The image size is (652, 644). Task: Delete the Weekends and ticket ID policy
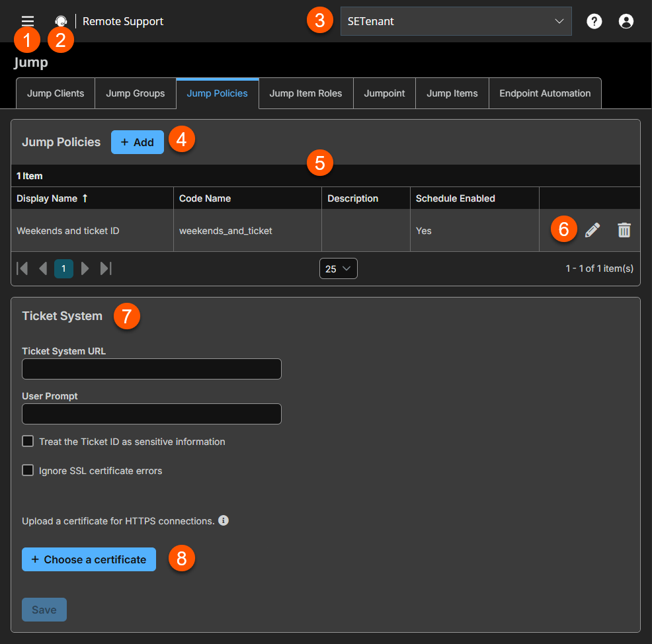click(624, 230)
